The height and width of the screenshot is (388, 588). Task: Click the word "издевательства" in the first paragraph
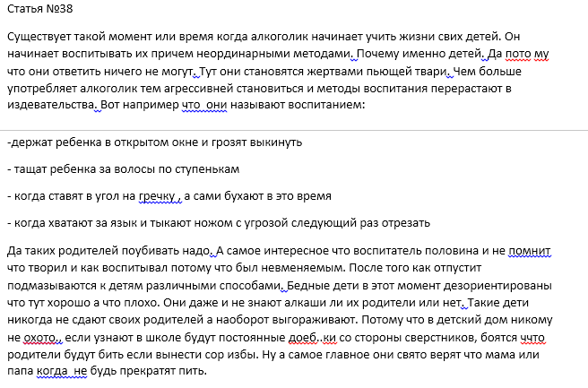click(x=50, y=104)
